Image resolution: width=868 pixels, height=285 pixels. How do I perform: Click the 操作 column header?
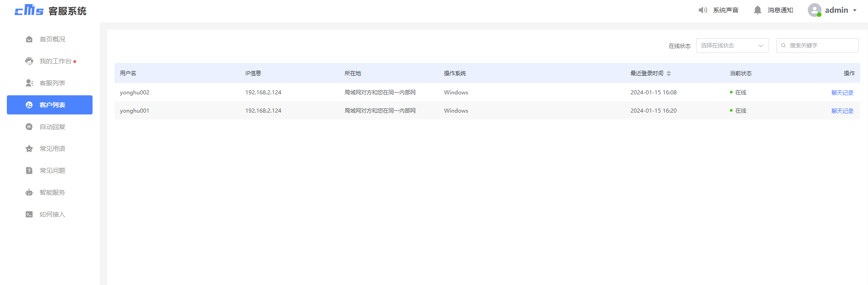point(849,73)
